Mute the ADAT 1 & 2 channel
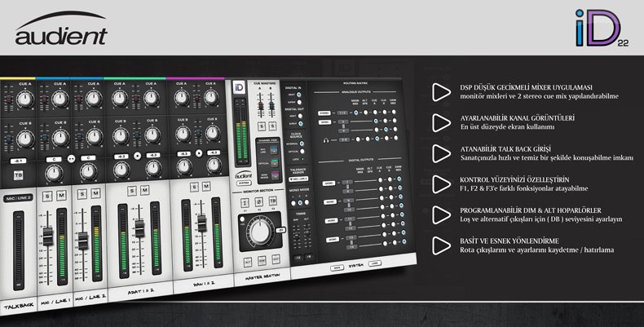The image size is (644, 327). [x=144, y=190]
